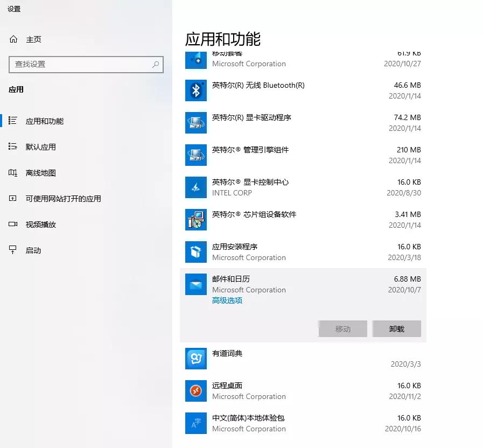Select the 远程桌面 app icon
Viewport: 483px width, 448px height.
click(195, 390)
